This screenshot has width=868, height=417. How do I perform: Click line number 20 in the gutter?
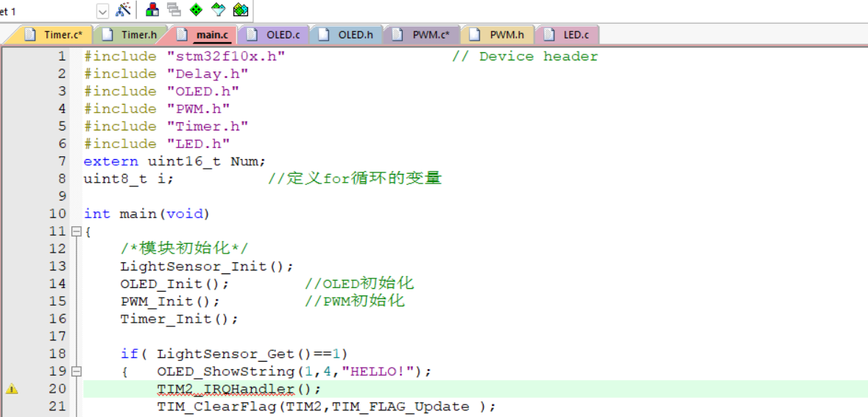(x=57, y=389)
